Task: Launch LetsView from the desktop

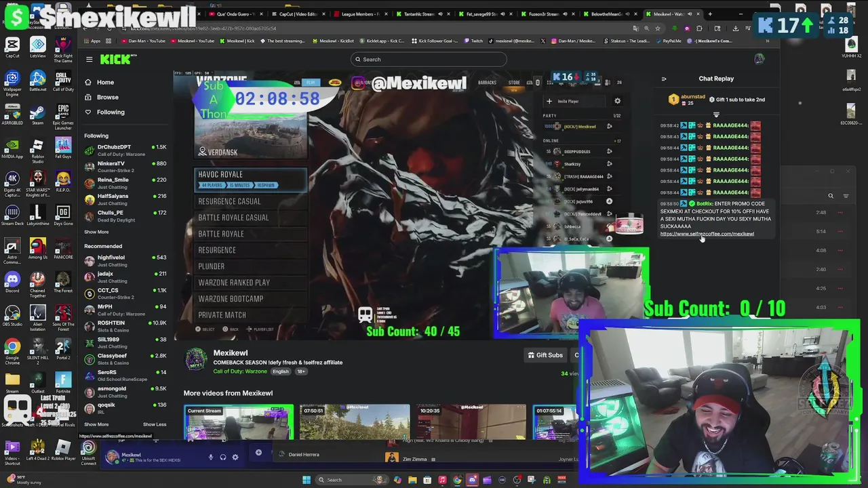Action: (x=38, y=47)
